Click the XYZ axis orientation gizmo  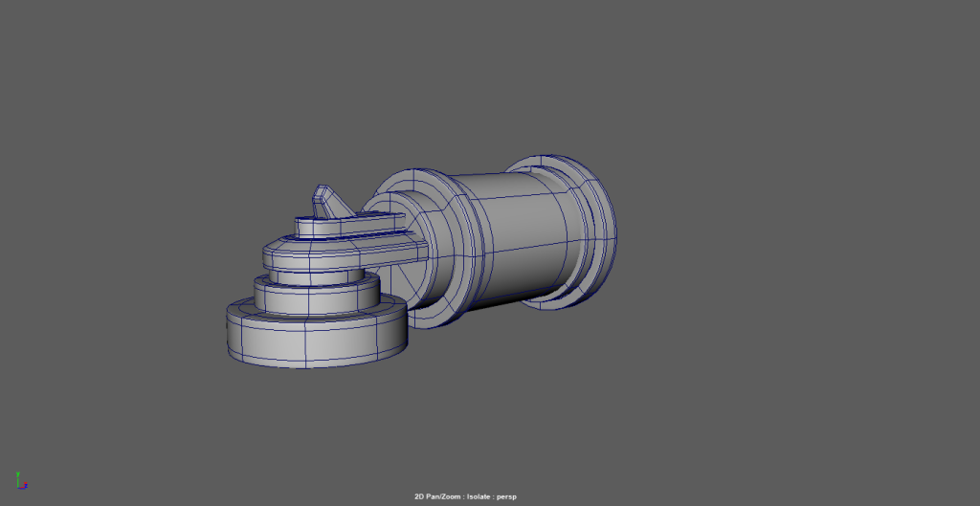pyautogui.click(x=21, y=481)
